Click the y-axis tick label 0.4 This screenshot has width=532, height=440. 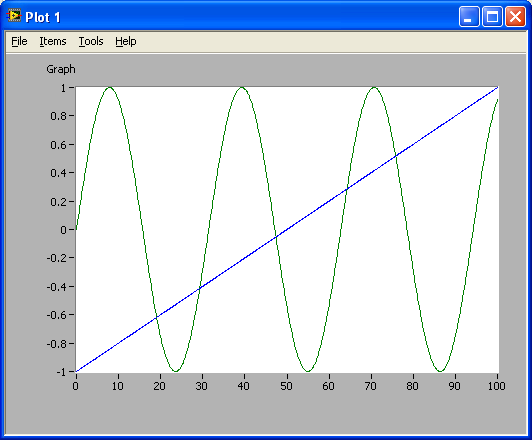click(58, 173)
